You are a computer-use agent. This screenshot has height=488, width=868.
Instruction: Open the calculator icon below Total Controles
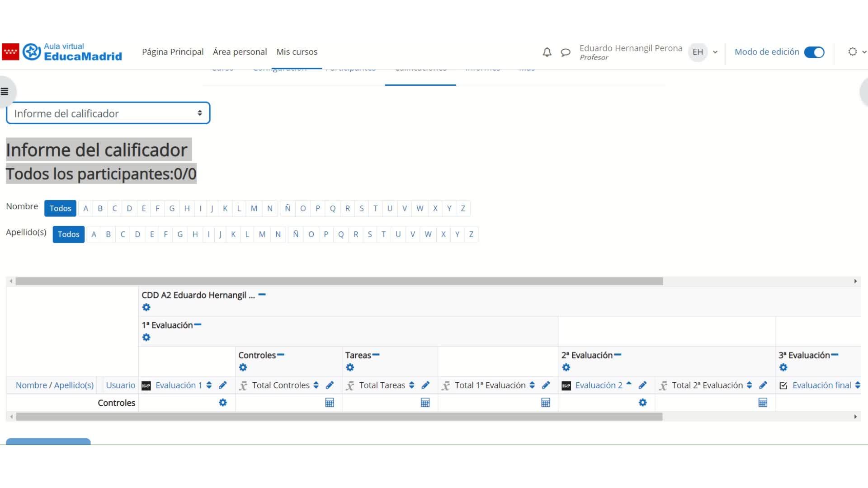(330, 403)
